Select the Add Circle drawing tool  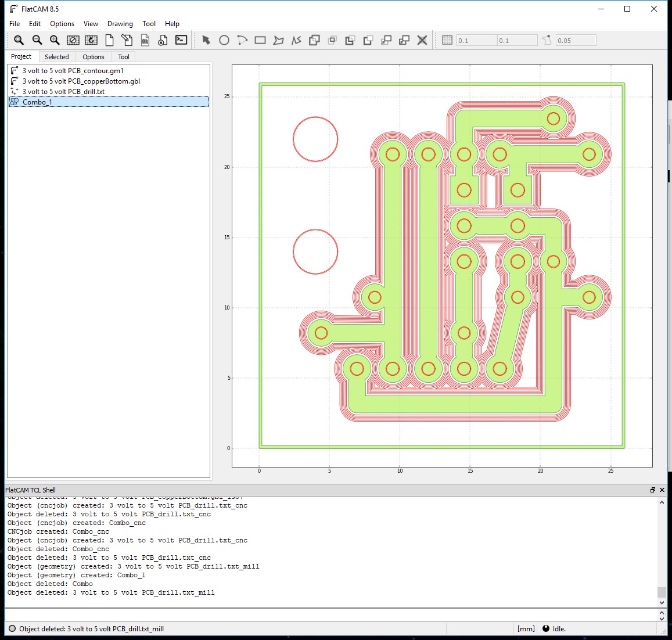point(224,40)
